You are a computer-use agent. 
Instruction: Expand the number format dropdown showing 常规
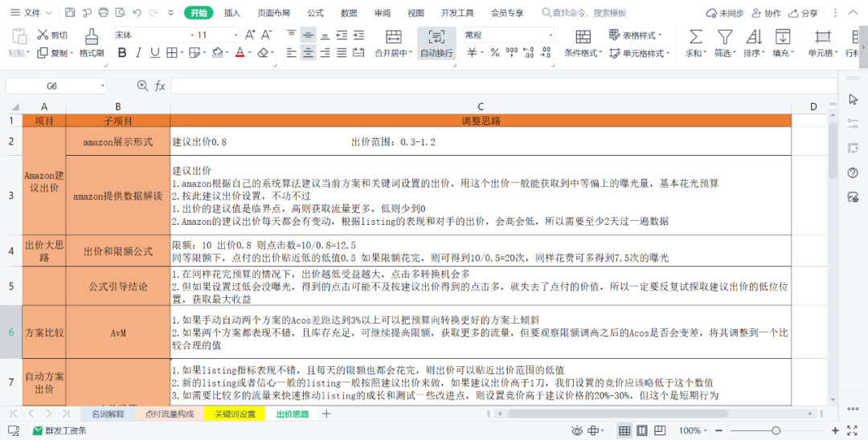point(550,35)
